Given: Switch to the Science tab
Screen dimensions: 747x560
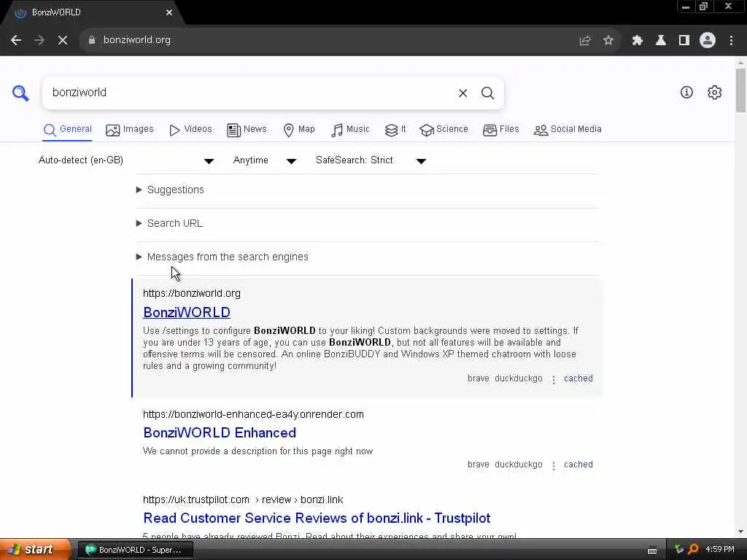Looking at the screenshot, I should pyautogui.click(x=444, y=130).
